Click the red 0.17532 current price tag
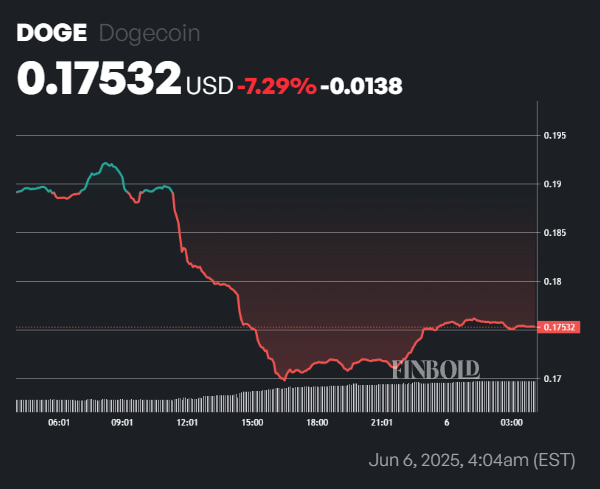Viewport: 600px width, 489px height. pyautogui.click(x=559, y=327)
